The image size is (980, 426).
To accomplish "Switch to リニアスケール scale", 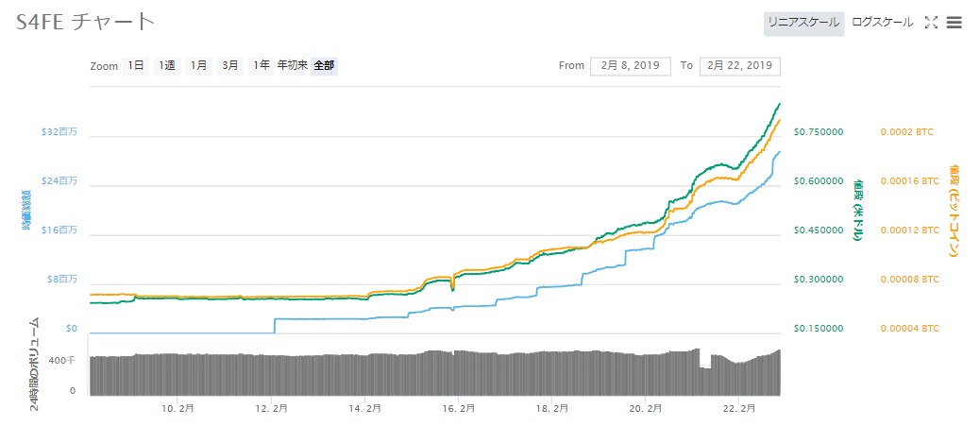I will coord(803,23).
